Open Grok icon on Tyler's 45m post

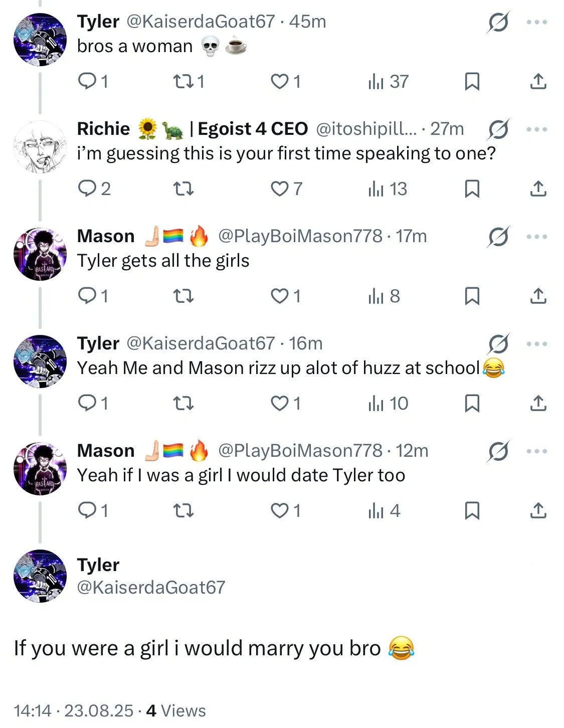(x=498, y=22)
